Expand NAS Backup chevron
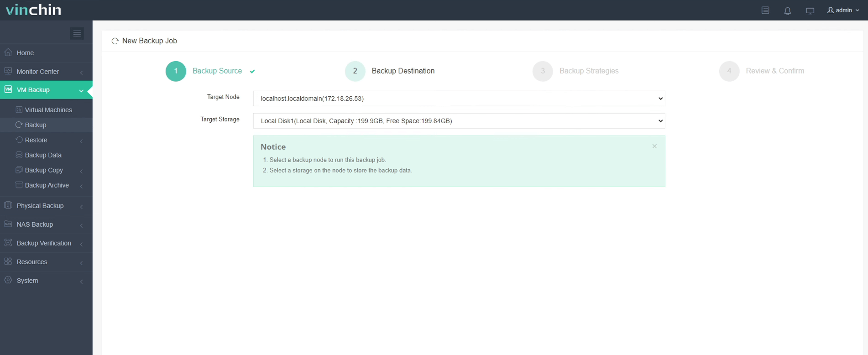The height and width of the screenshot is (355, 868). [81, 225]
